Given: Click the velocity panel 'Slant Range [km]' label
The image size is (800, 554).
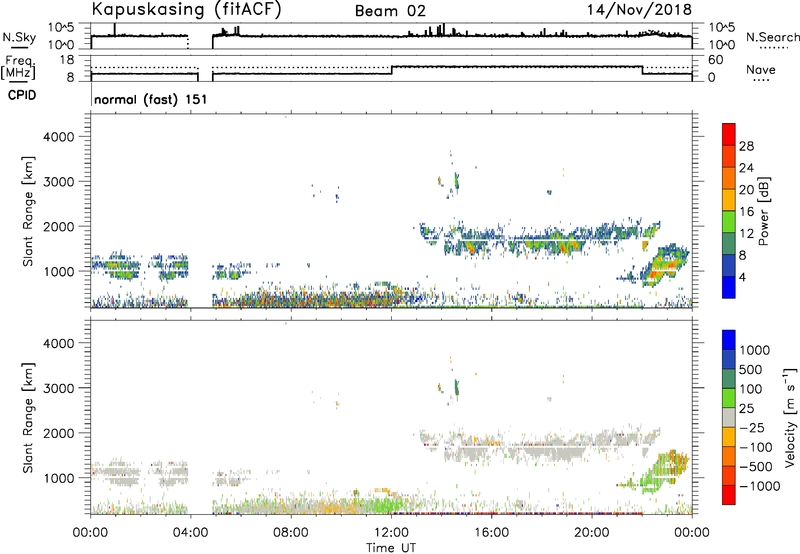Looking at the screenshot, I should click(28, 418).
